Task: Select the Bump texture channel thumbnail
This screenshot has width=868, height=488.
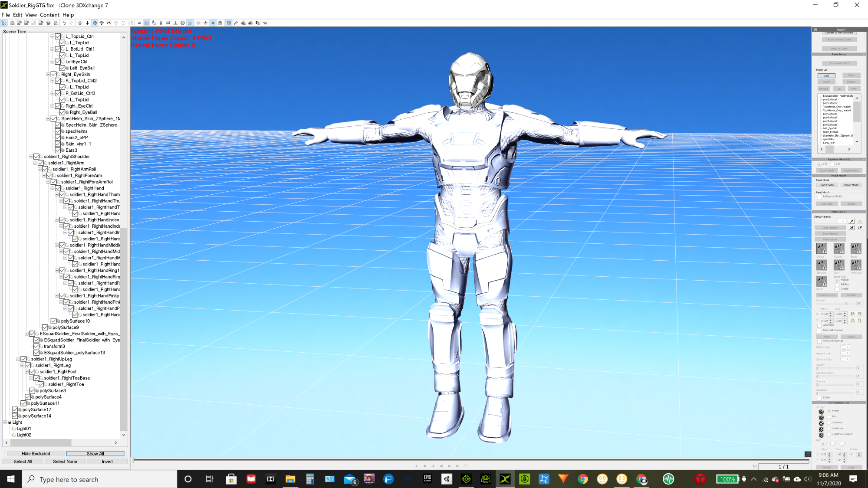Action: click(x=856, y=249)
